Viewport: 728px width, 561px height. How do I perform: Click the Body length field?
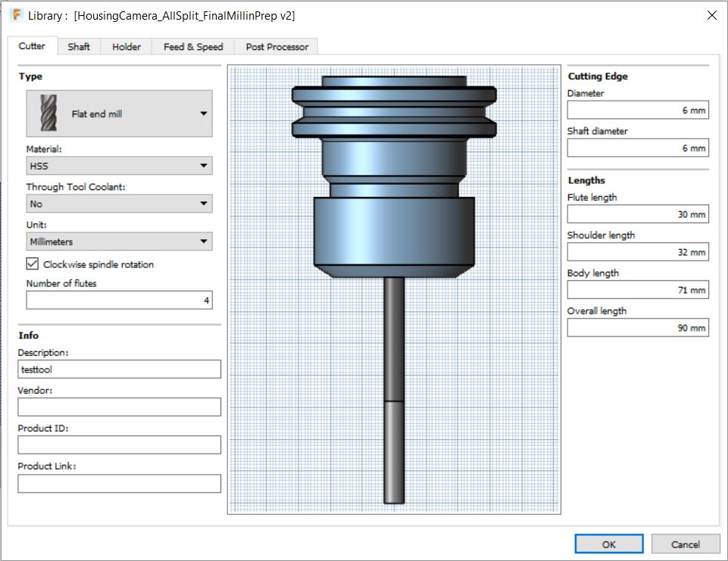tap(638, 290)
